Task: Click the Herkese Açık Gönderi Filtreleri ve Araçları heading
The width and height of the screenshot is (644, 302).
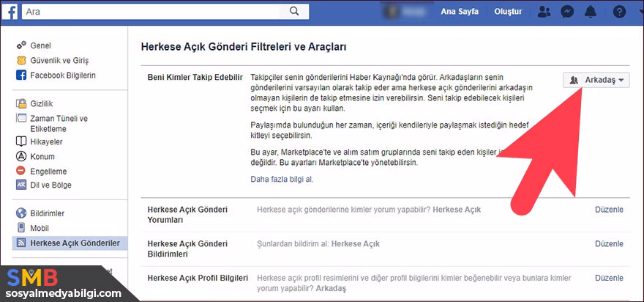Action: [244, 47]
